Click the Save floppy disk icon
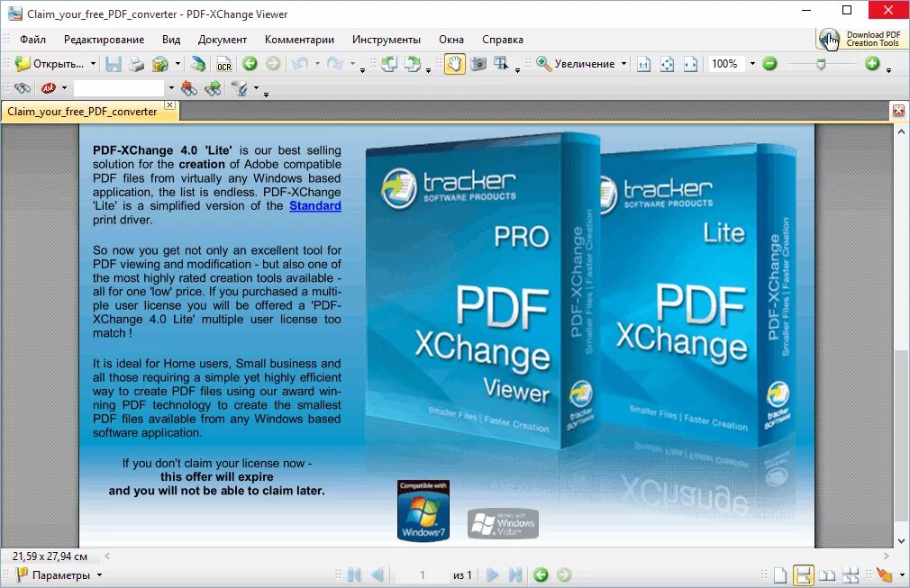 [x=114, y=64]
